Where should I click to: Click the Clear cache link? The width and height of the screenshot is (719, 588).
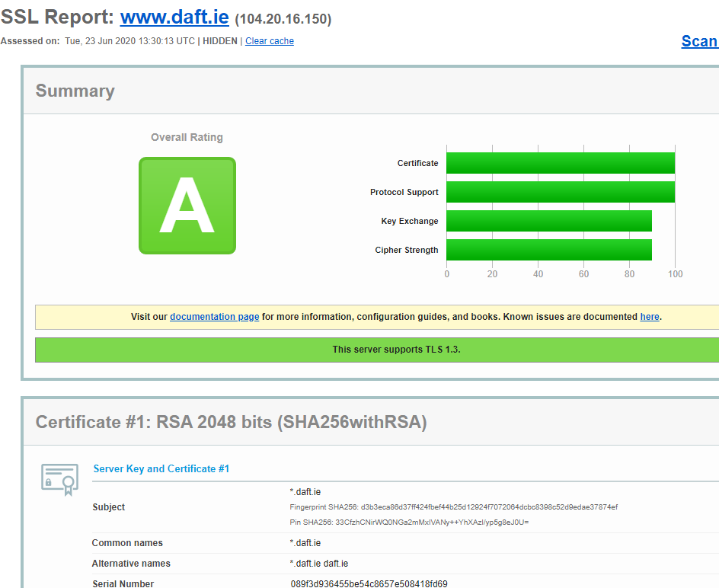pos(270,41)
